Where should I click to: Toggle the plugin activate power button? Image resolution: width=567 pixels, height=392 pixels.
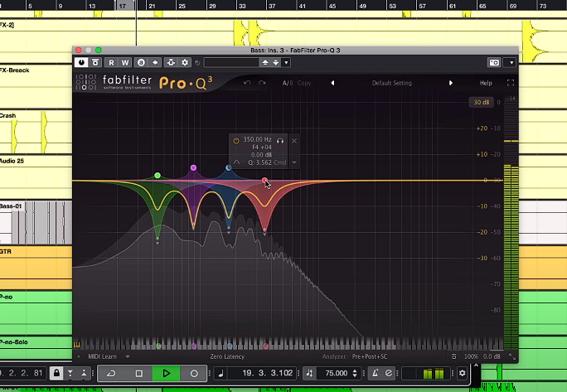click(81, 62)
